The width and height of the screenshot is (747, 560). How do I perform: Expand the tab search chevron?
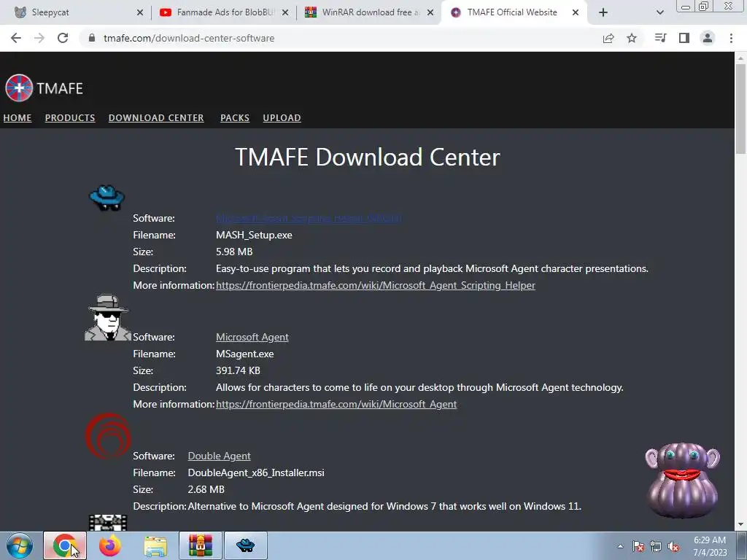click(x=659, y=12)
